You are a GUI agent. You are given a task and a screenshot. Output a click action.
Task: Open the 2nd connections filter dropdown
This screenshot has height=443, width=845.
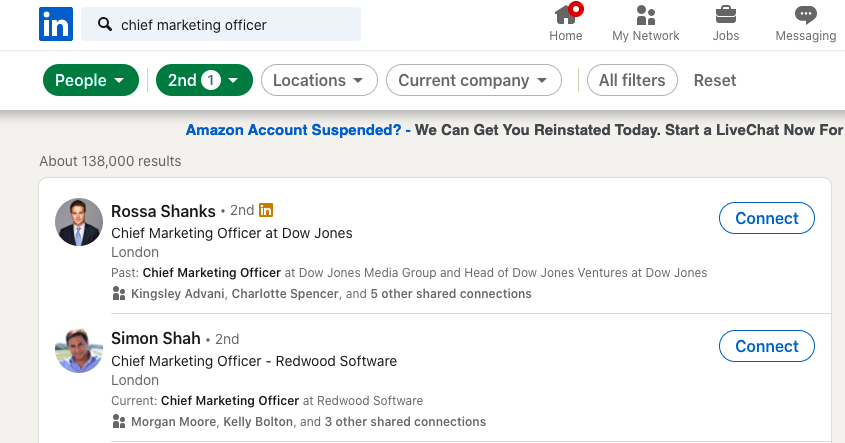pos(204,80)
